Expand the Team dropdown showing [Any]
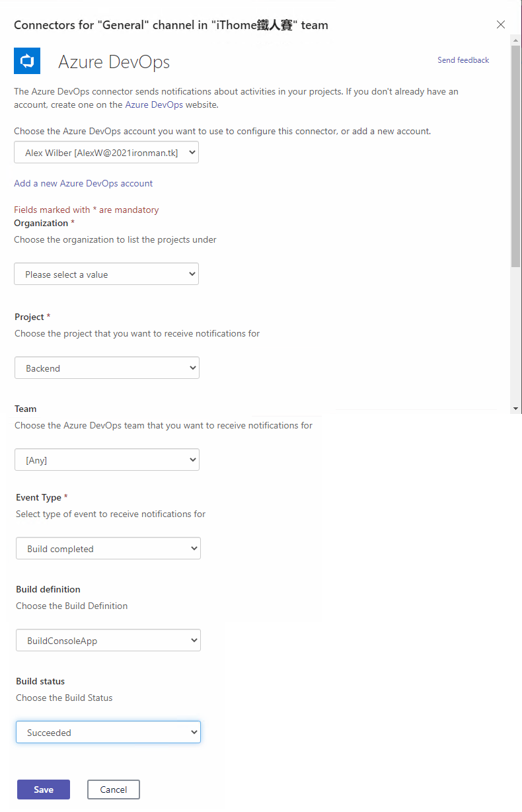This screenshot has width=522, height=812. click(107, 460)
